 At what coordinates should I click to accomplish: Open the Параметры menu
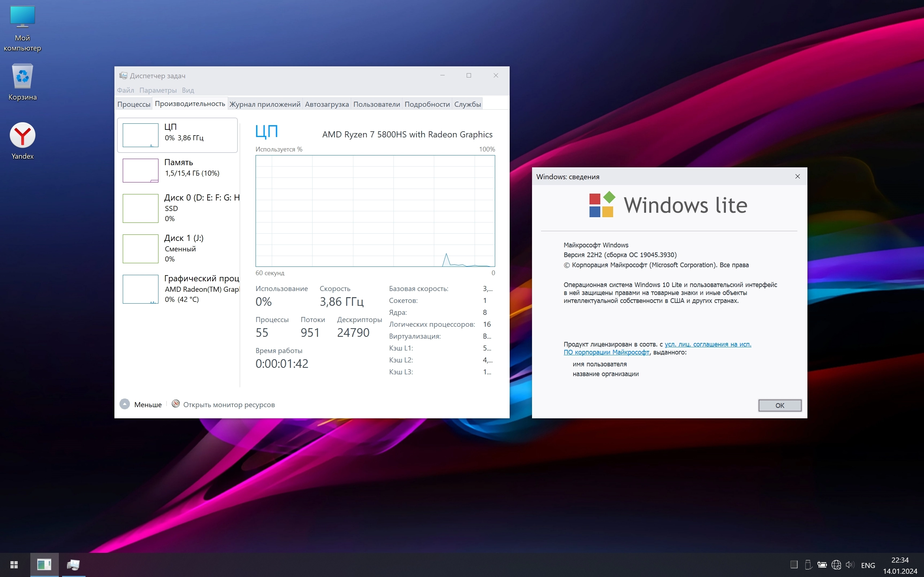158,91
